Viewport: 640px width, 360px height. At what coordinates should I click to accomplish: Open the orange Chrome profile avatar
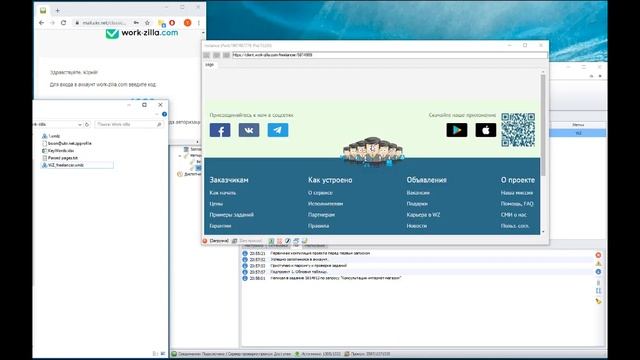point(187,23)
